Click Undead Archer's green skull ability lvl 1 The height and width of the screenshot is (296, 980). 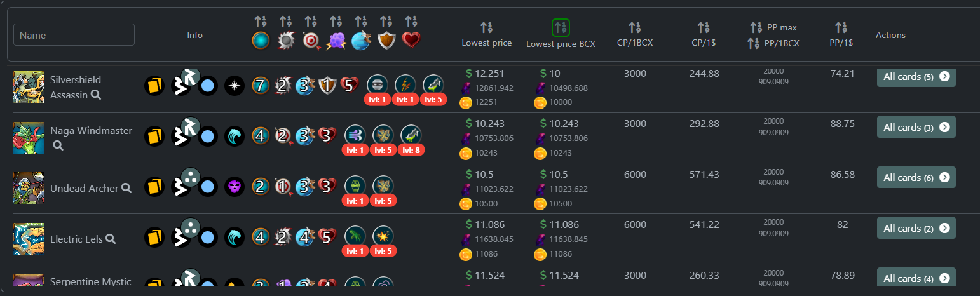355,185
